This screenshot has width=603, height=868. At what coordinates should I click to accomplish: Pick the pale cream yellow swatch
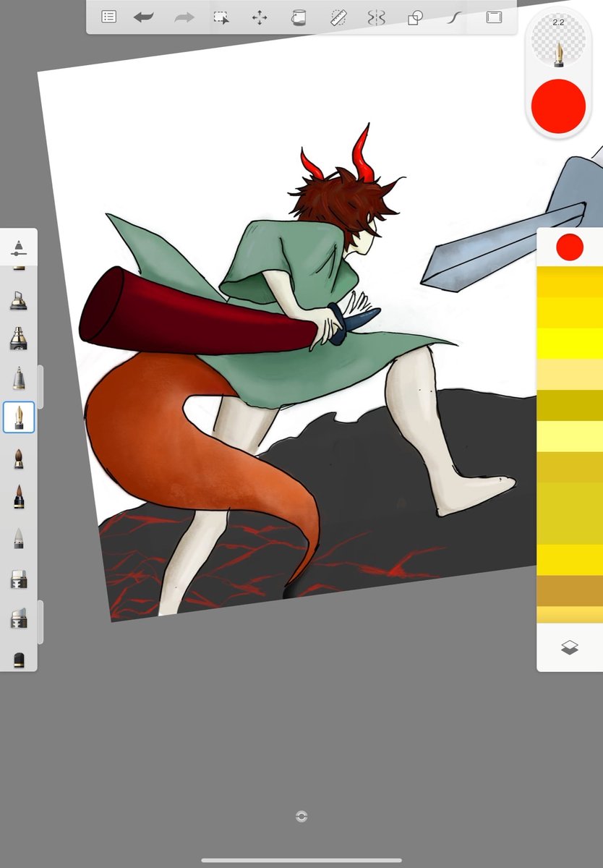[570, 374]
